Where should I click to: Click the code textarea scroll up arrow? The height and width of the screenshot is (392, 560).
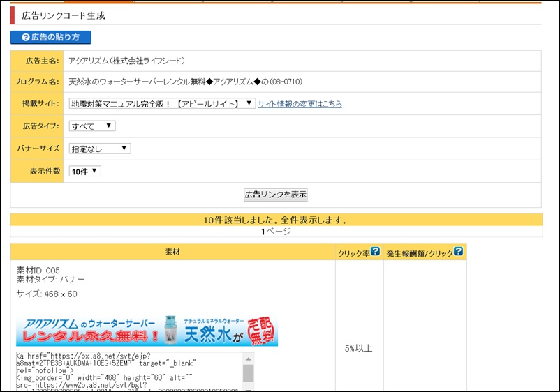click(x=248, y=359)
